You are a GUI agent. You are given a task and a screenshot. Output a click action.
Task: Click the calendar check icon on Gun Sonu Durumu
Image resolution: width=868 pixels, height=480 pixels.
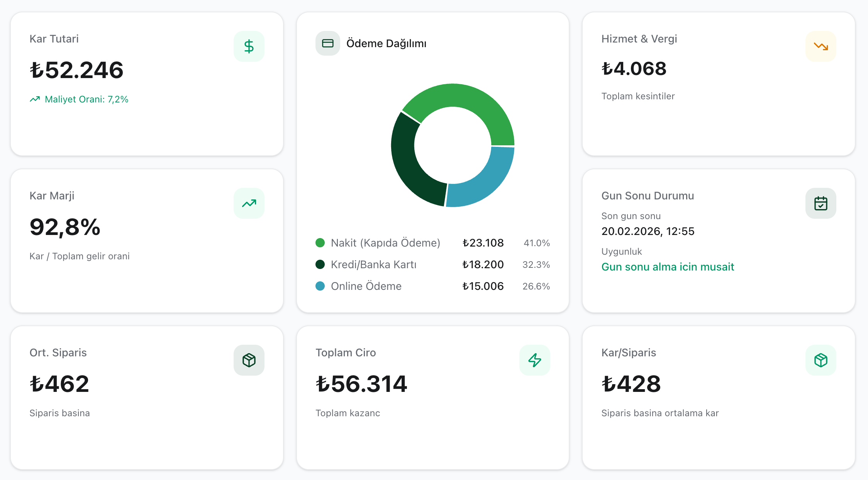pyautogui.click(x=821, y=203)
